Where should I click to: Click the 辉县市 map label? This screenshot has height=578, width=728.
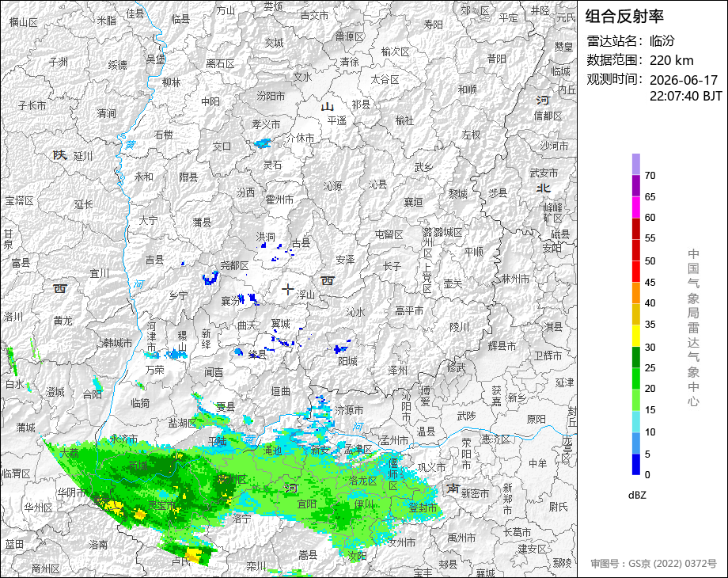(502, 346)
